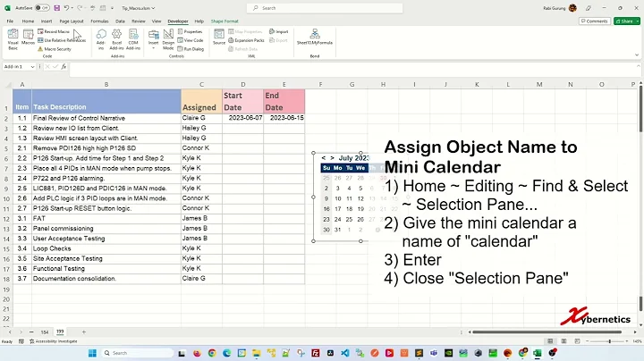Switch to the 184 sheet tab

click(x=45, y=332)
